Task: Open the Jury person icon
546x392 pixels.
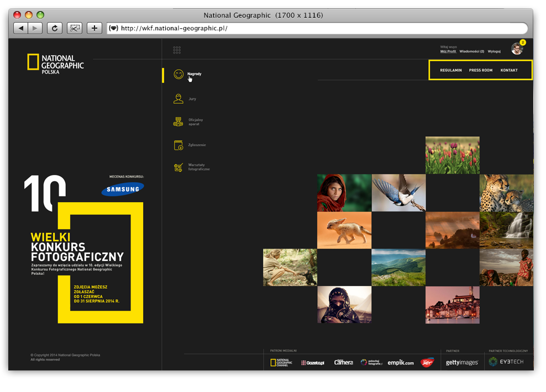Action: (x=179, y=99)
